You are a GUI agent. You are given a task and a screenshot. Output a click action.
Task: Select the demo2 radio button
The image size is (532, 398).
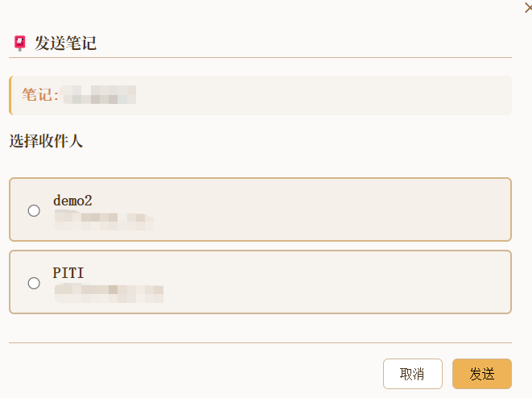[x=34, y=210]
